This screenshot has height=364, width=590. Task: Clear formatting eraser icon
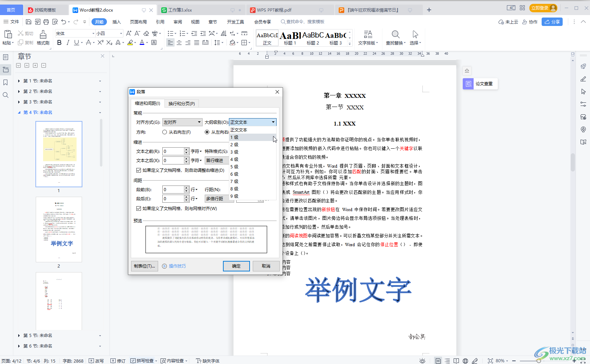(x=146, y=33)
